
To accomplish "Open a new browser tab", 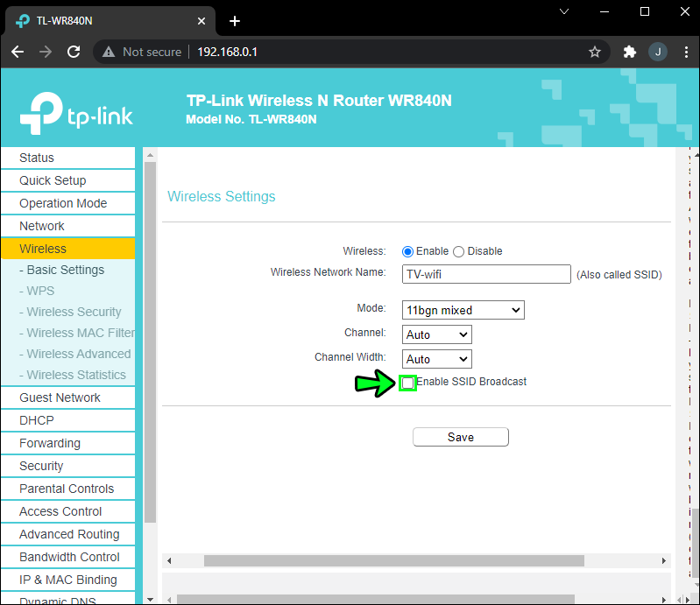I will pyautogui.click(x=235, y=21).
